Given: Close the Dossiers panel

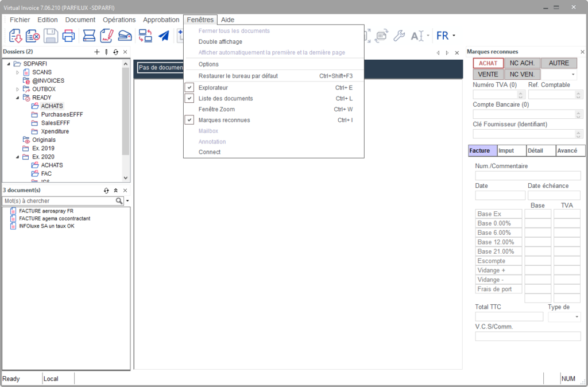Looking at the screenshot, I should (125, 52).
